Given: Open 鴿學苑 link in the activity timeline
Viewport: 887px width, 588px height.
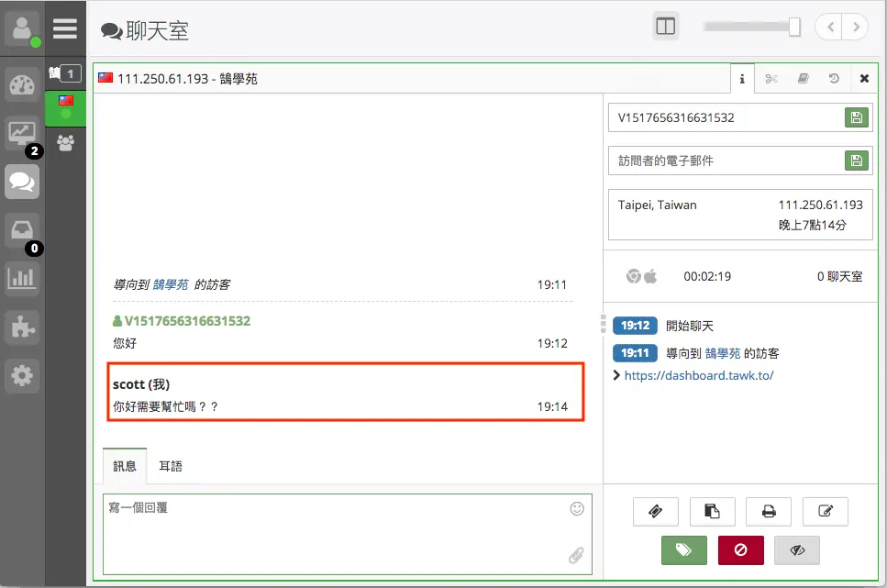Looking at the screenshot, I should pos(723,354).
